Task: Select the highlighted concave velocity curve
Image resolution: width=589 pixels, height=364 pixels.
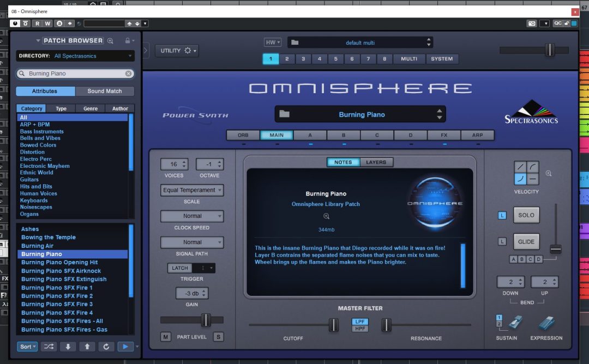Action: click(520, 179)
